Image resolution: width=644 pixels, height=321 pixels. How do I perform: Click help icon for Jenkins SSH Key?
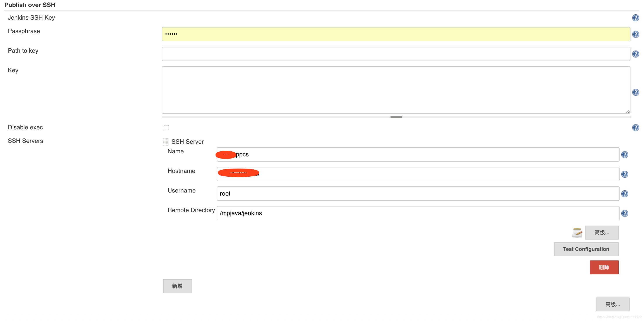(x=635, y=18)
